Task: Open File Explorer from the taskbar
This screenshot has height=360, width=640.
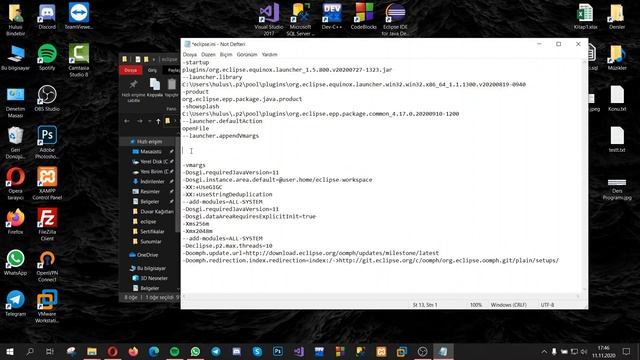Action: [92, 351]
